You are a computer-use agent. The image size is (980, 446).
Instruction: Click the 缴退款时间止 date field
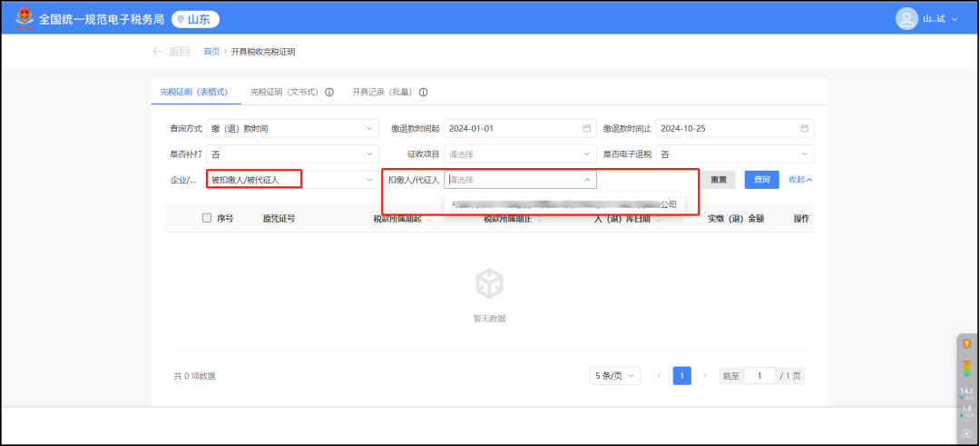pyautogui.click(x=735, y=128)
